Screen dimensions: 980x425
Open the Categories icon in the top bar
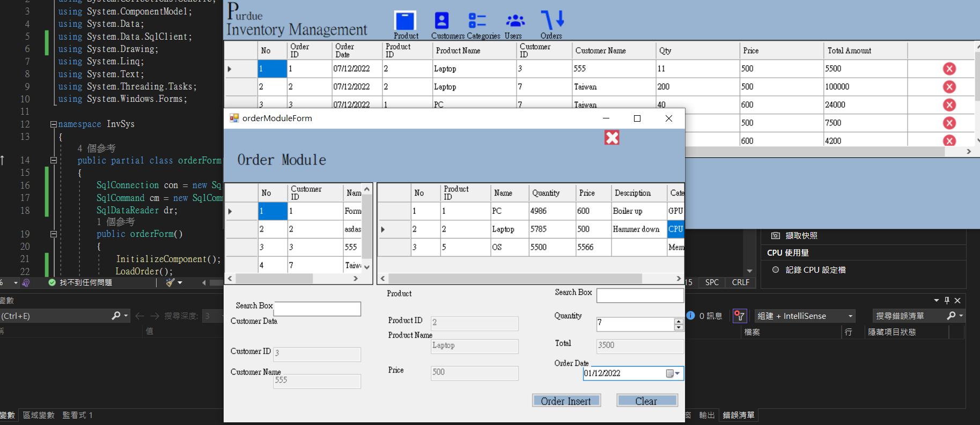(477, 21)
